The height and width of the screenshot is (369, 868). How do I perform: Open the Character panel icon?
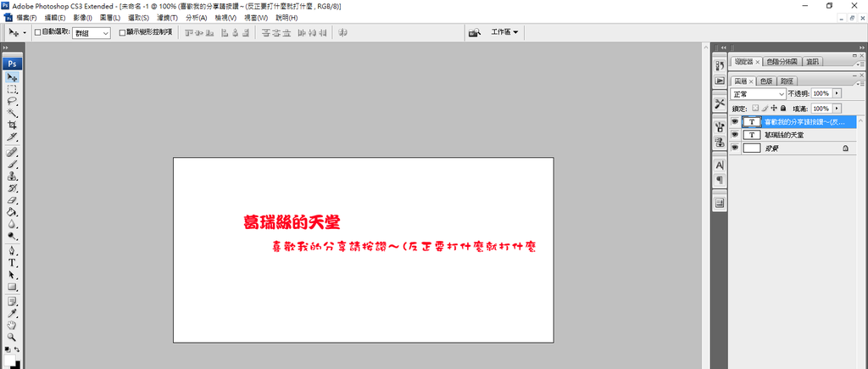tap(720, 165)
